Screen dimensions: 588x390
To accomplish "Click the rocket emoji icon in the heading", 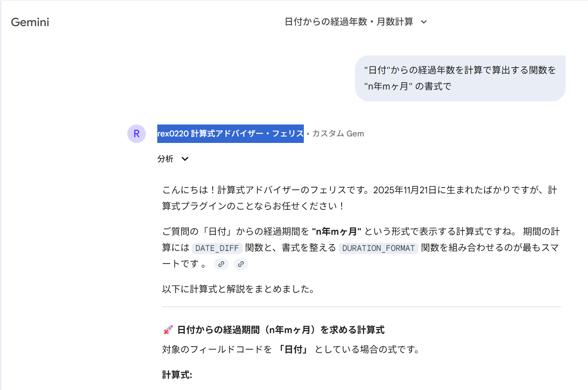I will pyautogui.click(x=168, y=330).
